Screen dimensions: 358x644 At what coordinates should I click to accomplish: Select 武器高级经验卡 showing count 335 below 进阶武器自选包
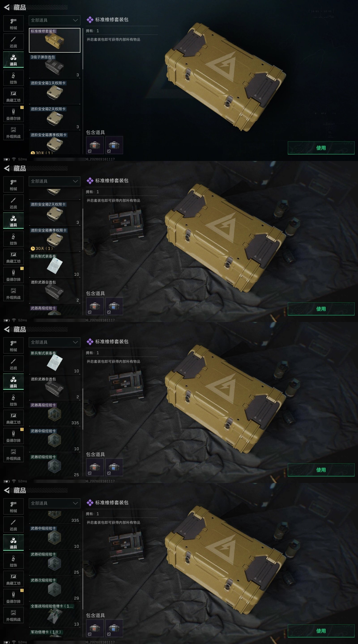point(55,413)
